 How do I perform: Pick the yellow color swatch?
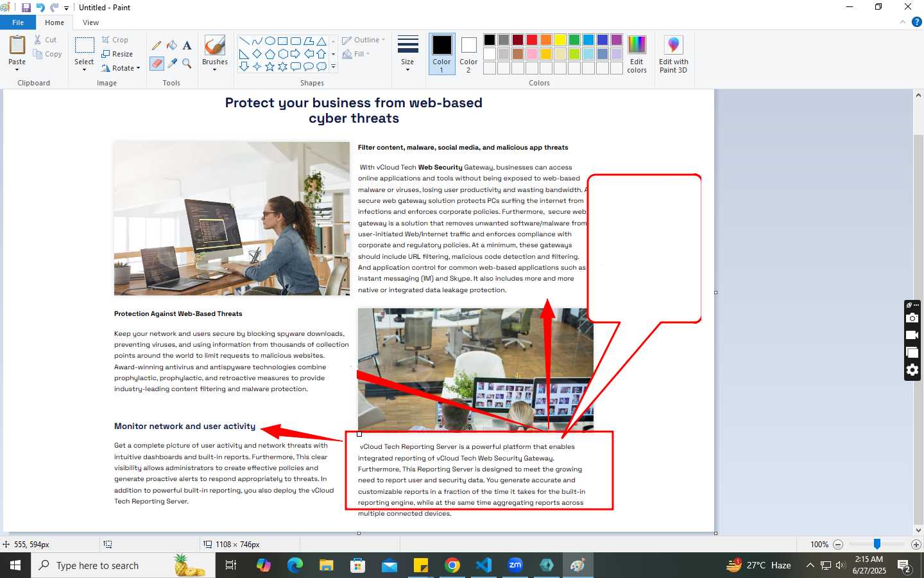pyautogui.click(x=560, y=40)
